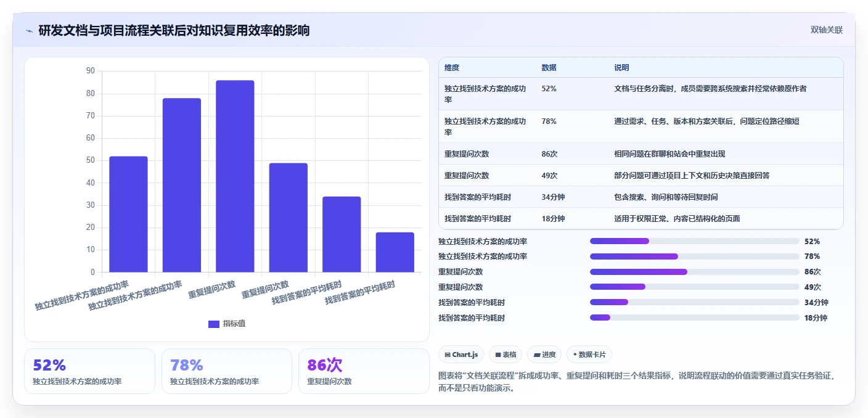Click the description starting 部分问题可通过项目上下文
This screenshot has height=418, width=868.
coord(692,176)
